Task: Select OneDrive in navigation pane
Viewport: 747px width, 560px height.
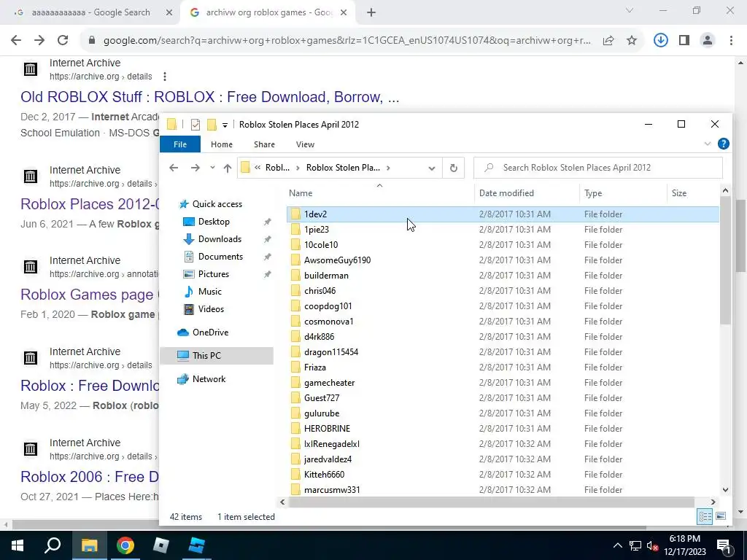Action: click(x=209, y=332)
